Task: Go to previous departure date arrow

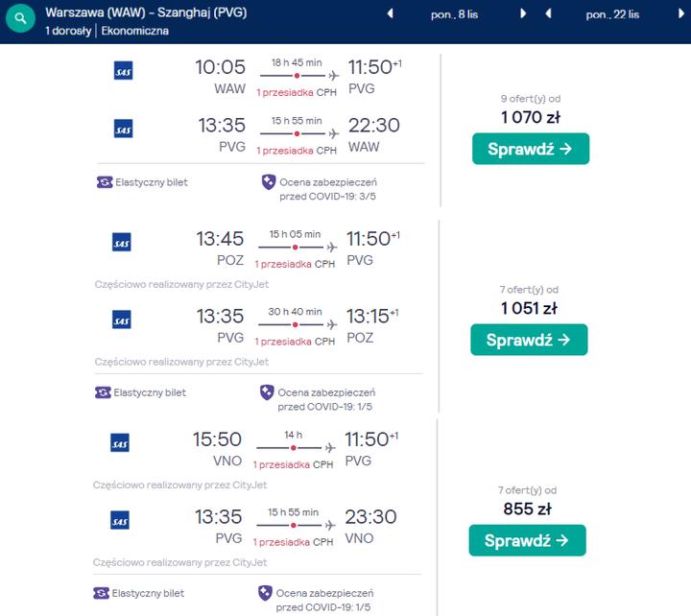Action: coord(390,14)
